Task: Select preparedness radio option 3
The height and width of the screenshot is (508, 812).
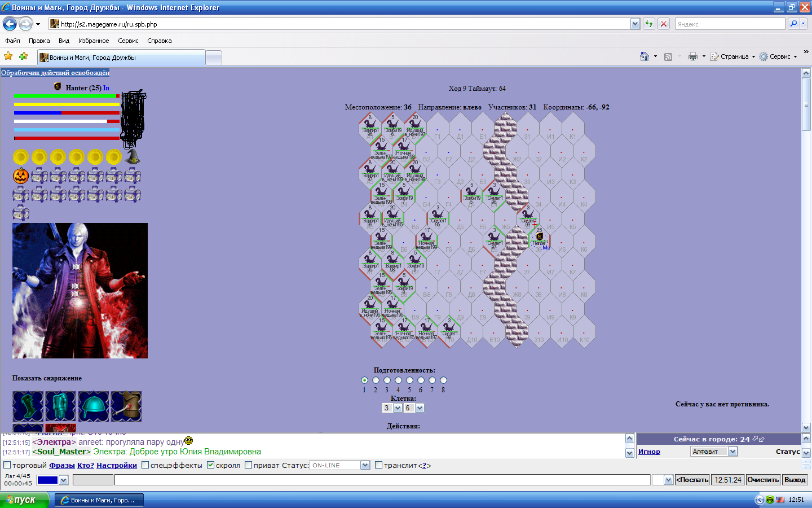Action: click(x=387, y=380)
